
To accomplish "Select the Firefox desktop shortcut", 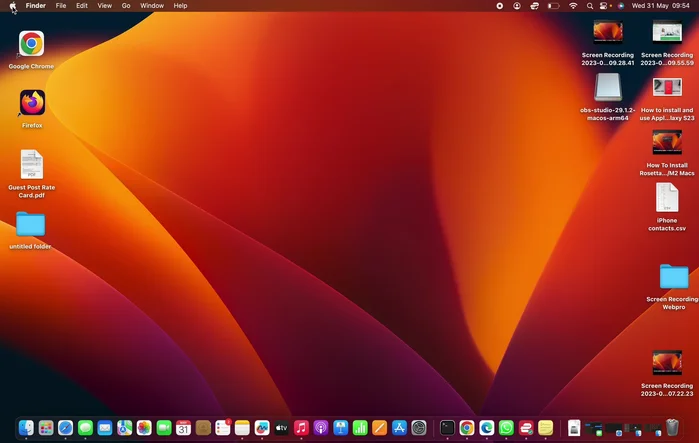I will tap(32, 103).
